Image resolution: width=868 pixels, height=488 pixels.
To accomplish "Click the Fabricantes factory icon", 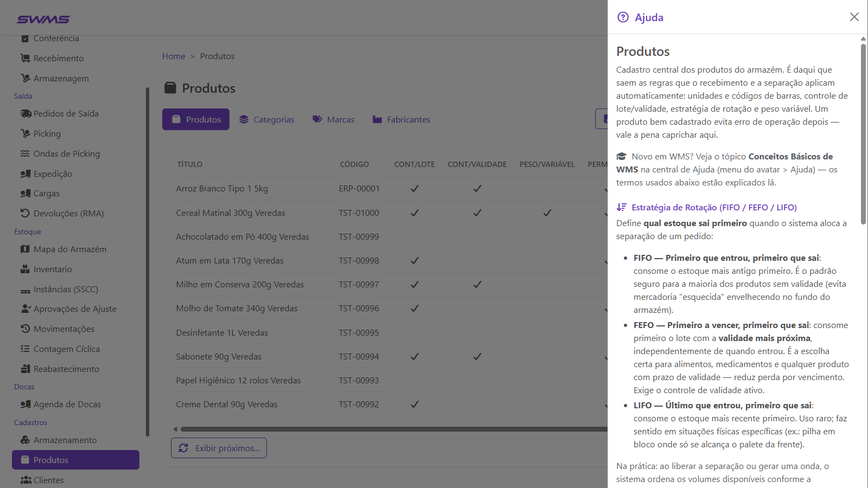I will point(377,119).
